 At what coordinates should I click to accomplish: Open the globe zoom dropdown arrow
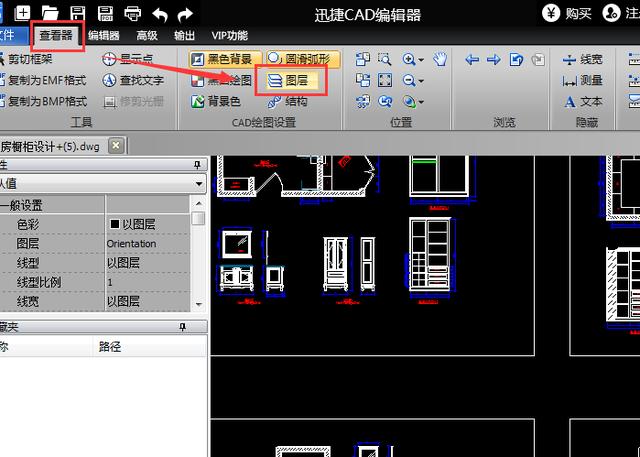pyautogui.click(x=421, y=102)
